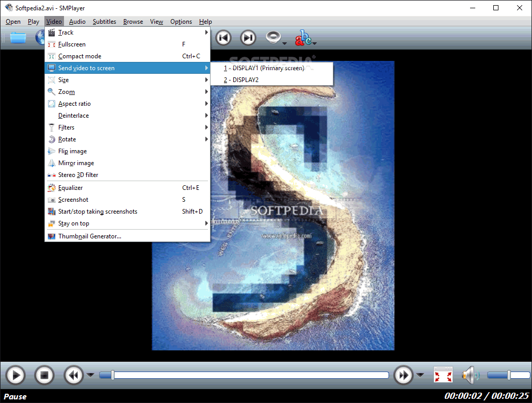
Task: Click the Fullscreen menu item icon
Action: point(52,44)
